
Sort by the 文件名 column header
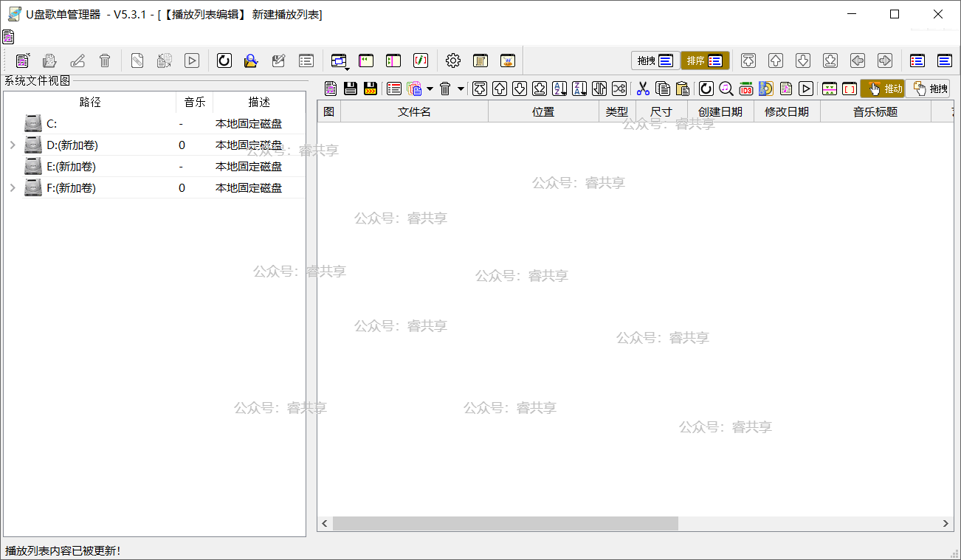pyautogui.click(x=414, y=112)
